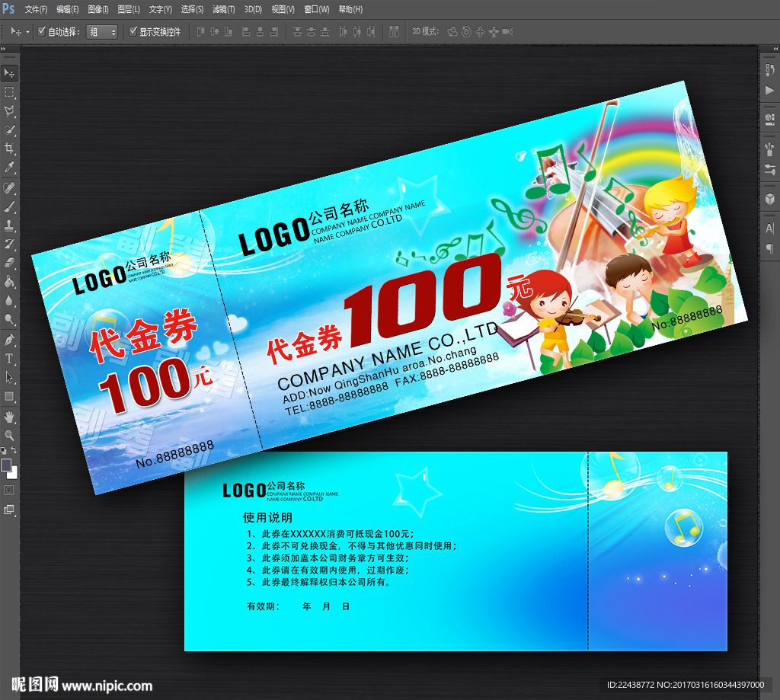Select the Hand tool
This screenshot has width=780, height=700.
click(x=9, y=417)
